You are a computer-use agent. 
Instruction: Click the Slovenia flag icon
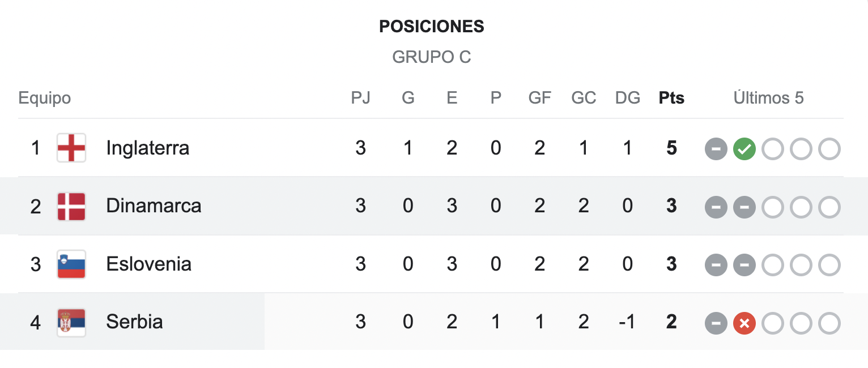71,264
